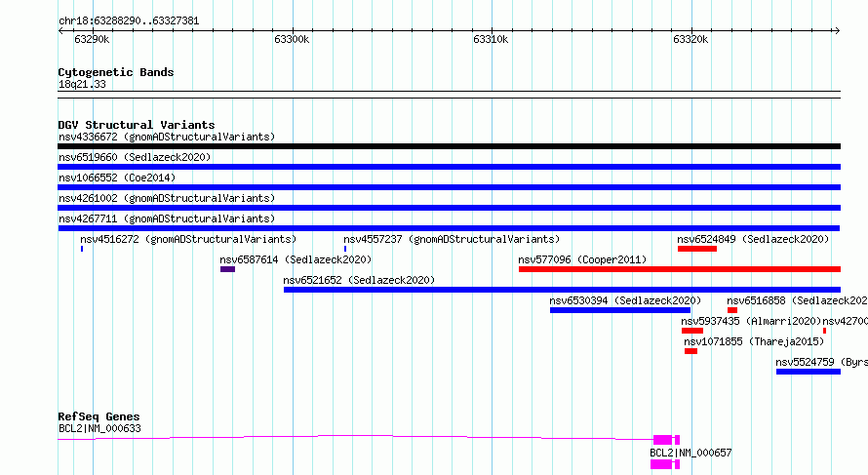Select the purple bar under nsv6587614
868x475 pixels.
pyautogui.click(x=227, y=269)
